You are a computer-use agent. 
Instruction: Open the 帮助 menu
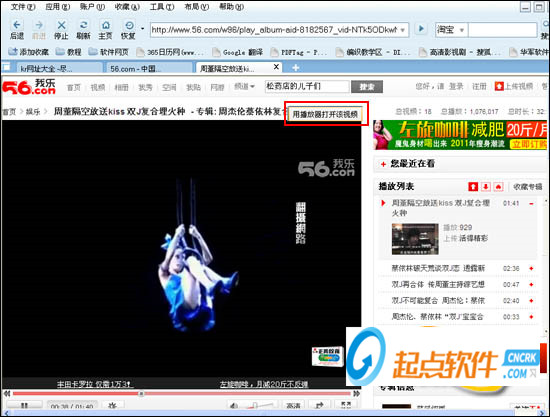click(232, 7)
